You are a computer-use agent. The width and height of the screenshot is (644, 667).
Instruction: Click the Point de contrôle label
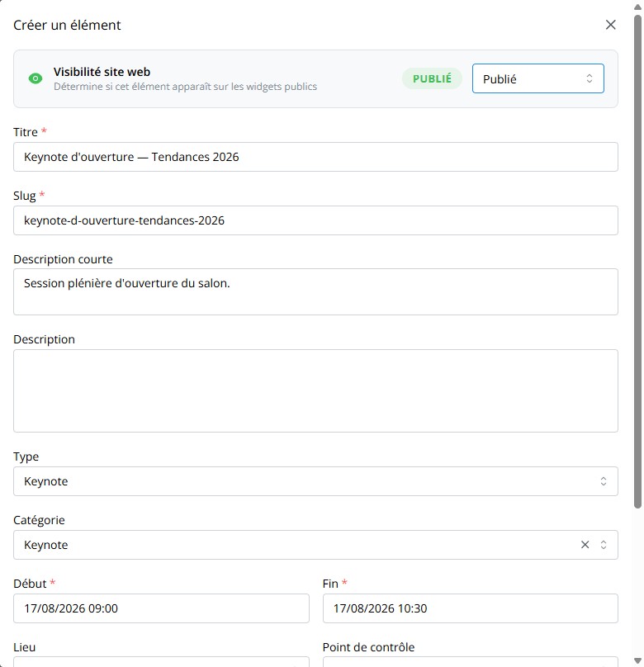coord(368,647)
